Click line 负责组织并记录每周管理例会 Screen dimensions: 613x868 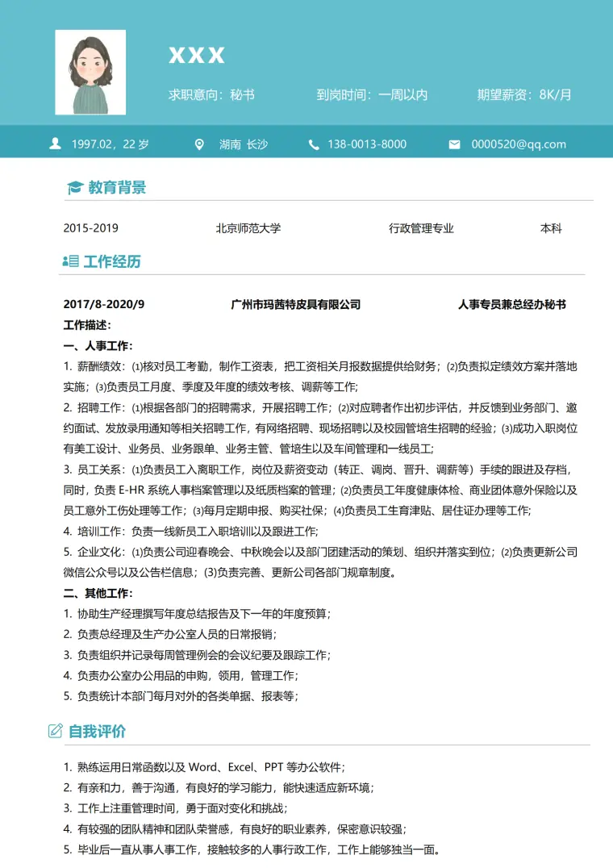point(197,655)
